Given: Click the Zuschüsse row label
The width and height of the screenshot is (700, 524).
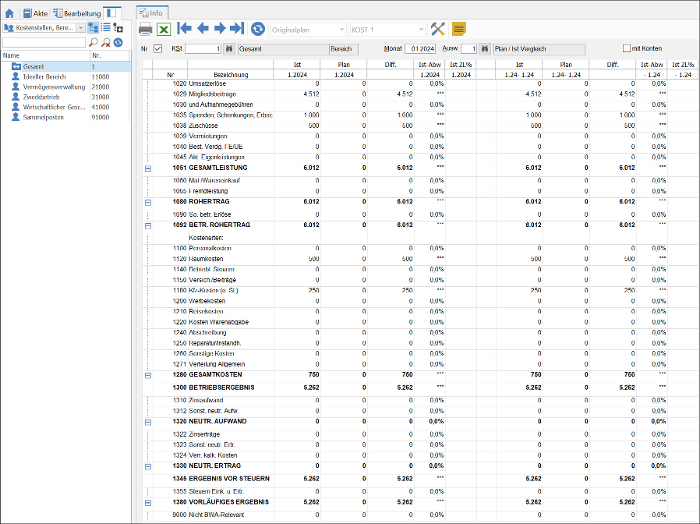Looking at the screenshot, I should tap(204, 126).
